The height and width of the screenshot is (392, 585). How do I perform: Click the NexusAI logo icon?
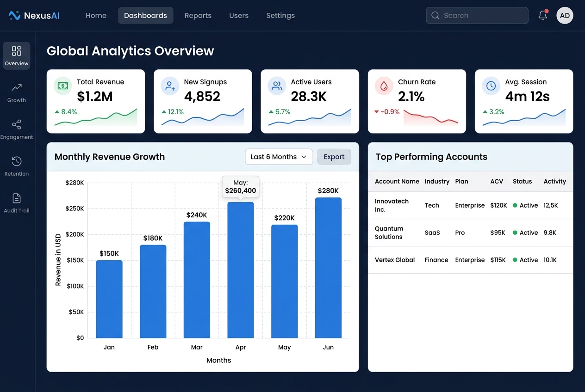[14, 16]
